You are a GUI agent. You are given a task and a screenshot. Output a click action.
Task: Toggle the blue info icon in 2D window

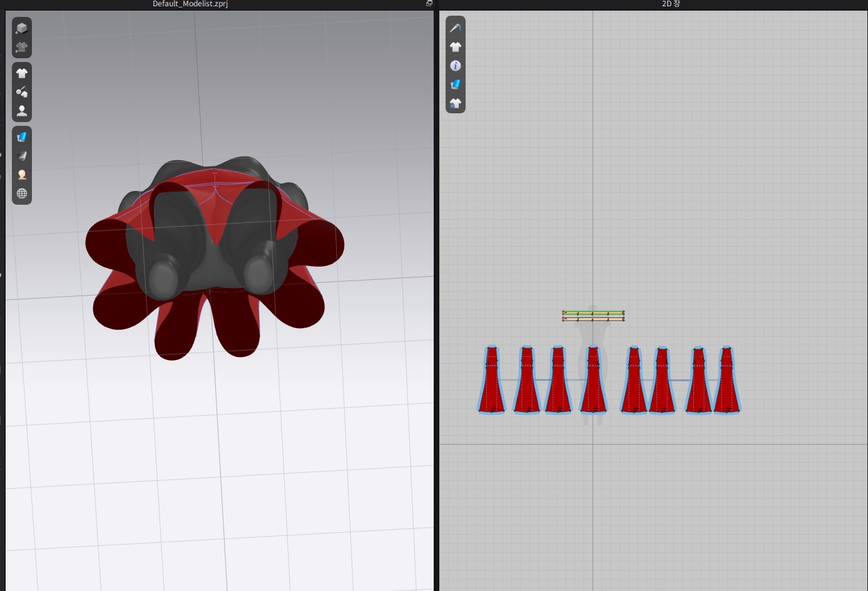(456, 66)
